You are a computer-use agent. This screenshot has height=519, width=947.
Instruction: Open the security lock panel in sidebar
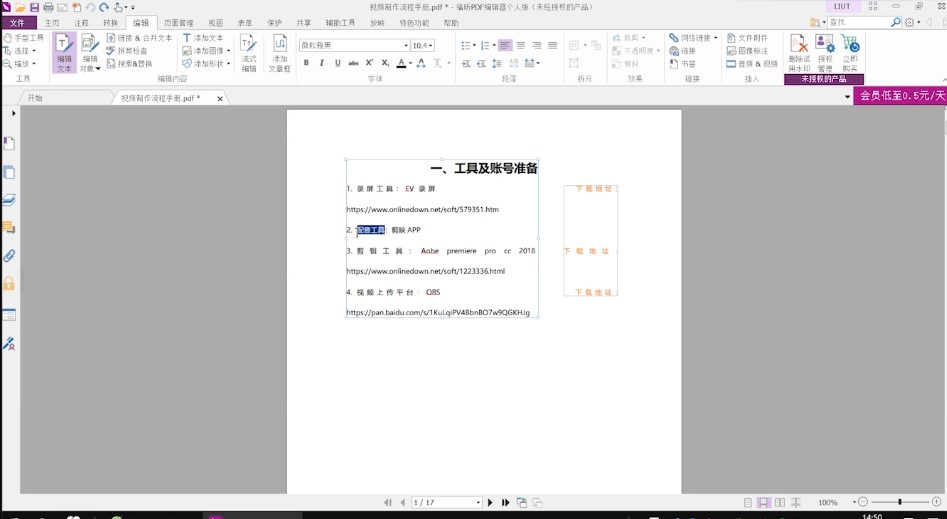9,284
